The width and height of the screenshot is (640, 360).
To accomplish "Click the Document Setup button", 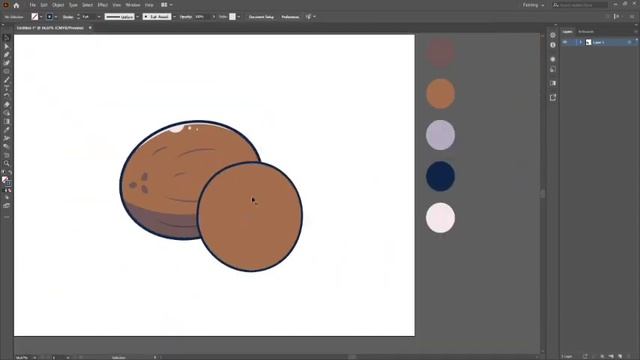I will (261, 17).
